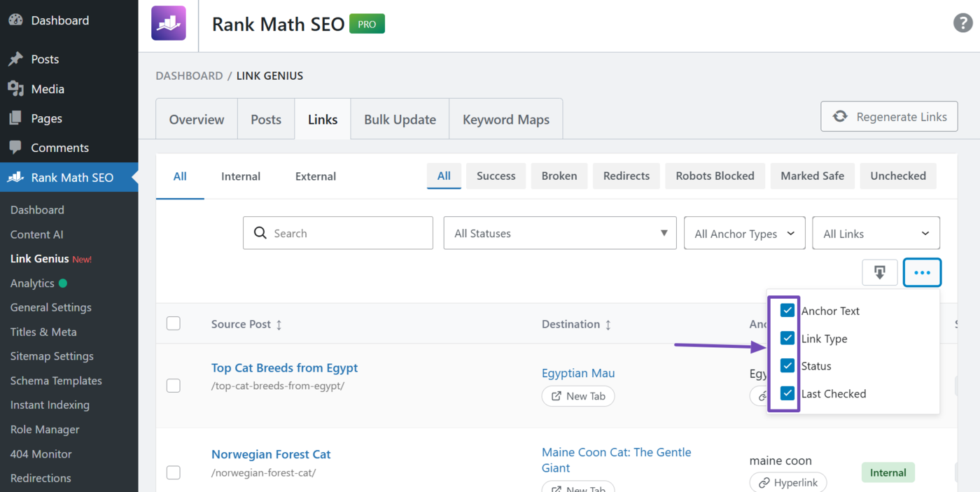
Task: Open the All Statuses dropdown
Action: pos(560,234)
